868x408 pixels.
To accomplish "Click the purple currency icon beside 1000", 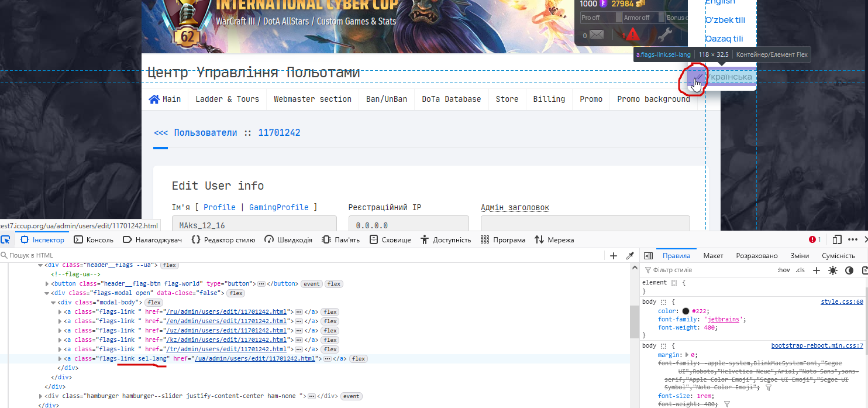I will point(603,4).
